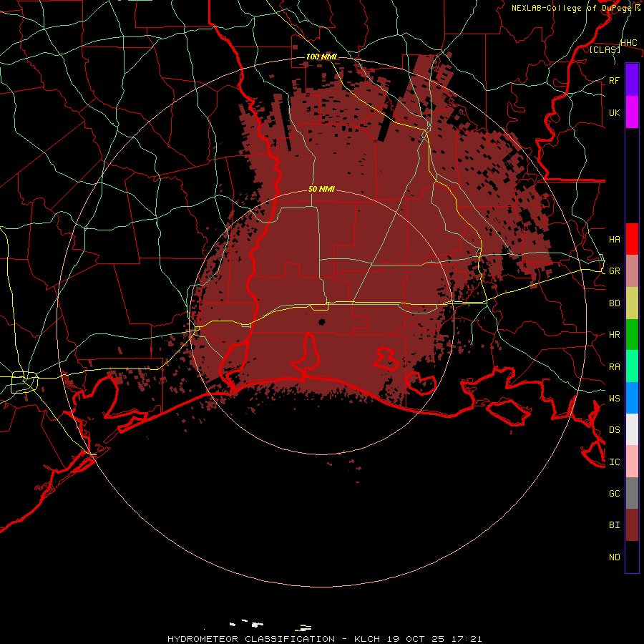Click the IC legend label
This screenshot has height=644, width=644.
615,462
